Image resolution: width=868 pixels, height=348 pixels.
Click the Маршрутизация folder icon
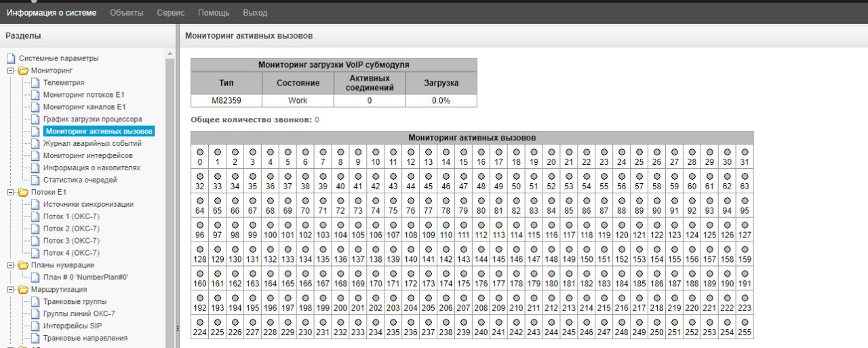click(x=23, y=290)
